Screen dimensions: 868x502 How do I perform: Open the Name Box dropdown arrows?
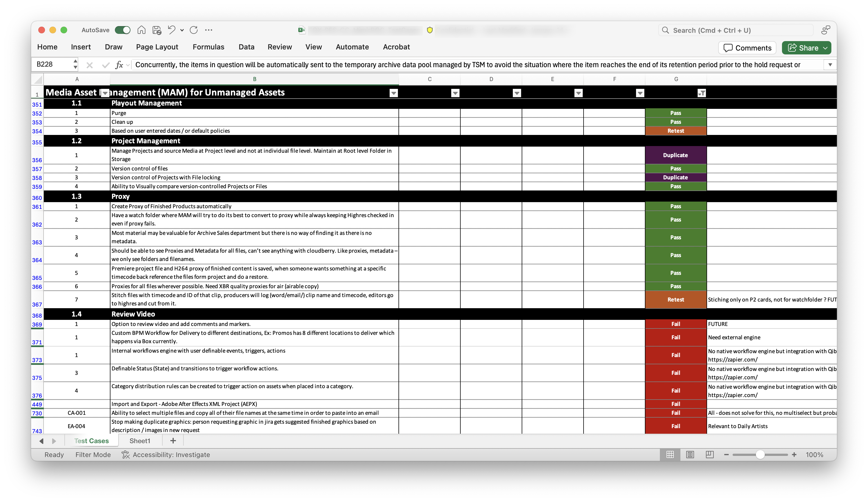[x=75, y=64]
